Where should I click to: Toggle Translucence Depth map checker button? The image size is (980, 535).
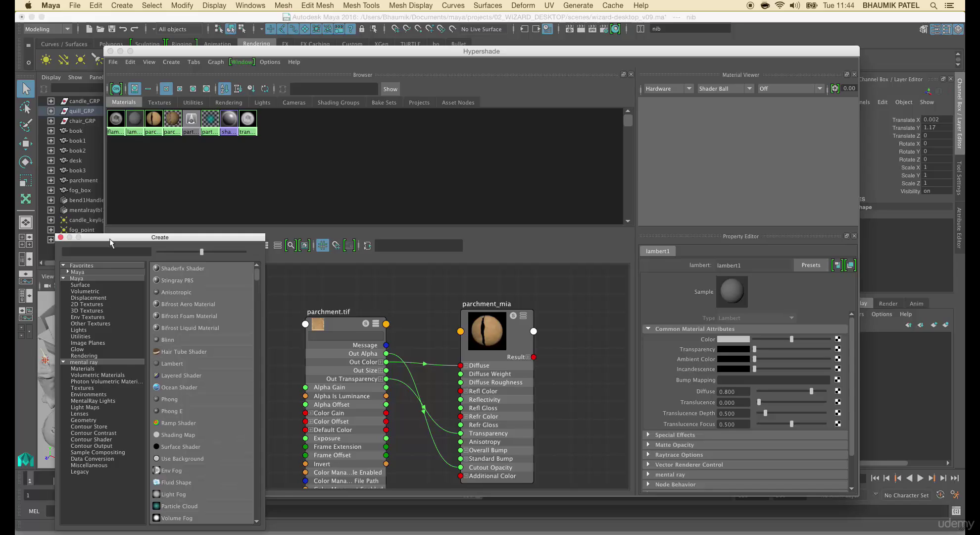point(837,413)
